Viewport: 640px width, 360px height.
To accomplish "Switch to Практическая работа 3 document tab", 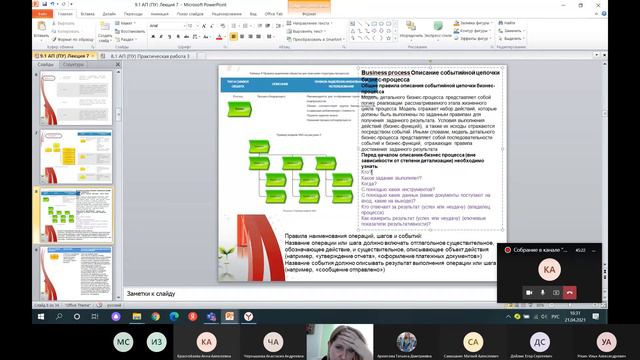I will click(x=150, y=56).
